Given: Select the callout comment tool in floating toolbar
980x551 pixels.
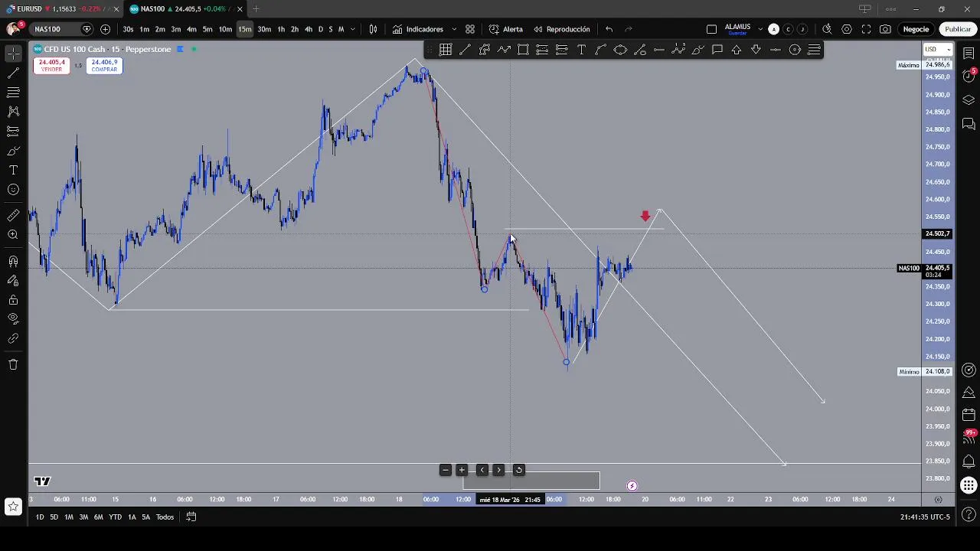Looking at the screenshot, I should click(x=717, y=50).
